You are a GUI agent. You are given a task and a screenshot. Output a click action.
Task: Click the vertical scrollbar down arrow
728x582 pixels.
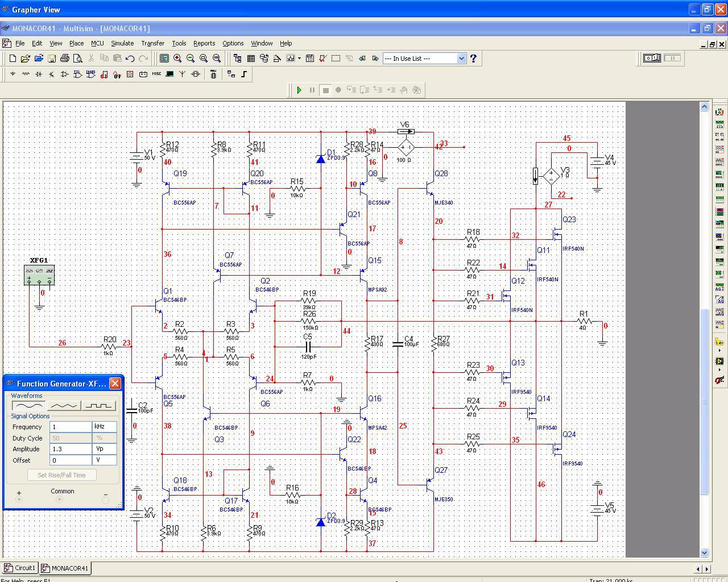(704, 552)
